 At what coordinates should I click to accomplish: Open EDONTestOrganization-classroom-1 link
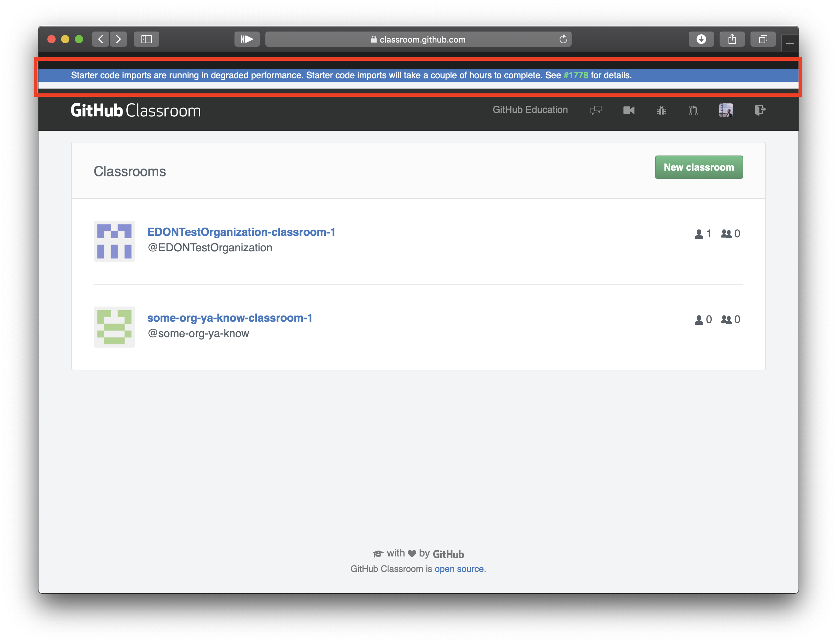[x=241, y=232]
